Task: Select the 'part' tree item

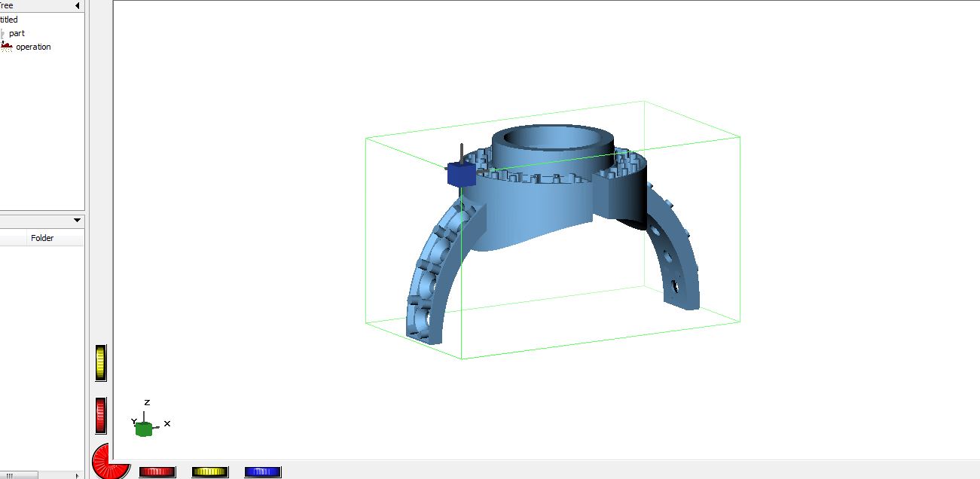Action: tap(17, 33)
